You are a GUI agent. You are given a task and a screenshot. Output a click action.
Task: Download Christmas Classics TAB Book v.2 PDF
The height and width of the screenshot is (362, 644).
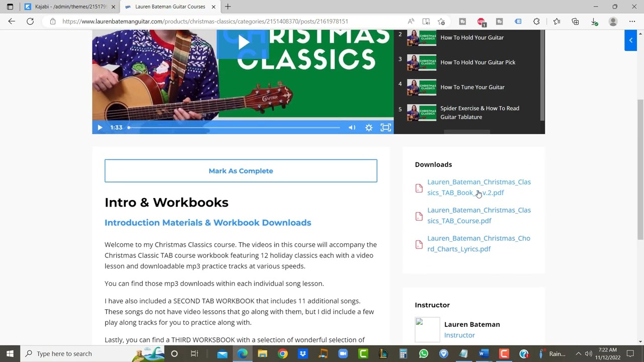tap(479, 187)
